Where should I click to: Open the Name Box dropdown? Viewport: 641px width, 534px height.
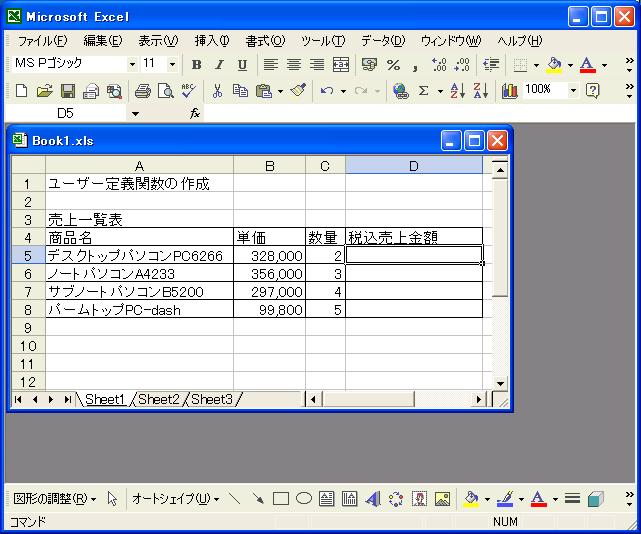135,114
